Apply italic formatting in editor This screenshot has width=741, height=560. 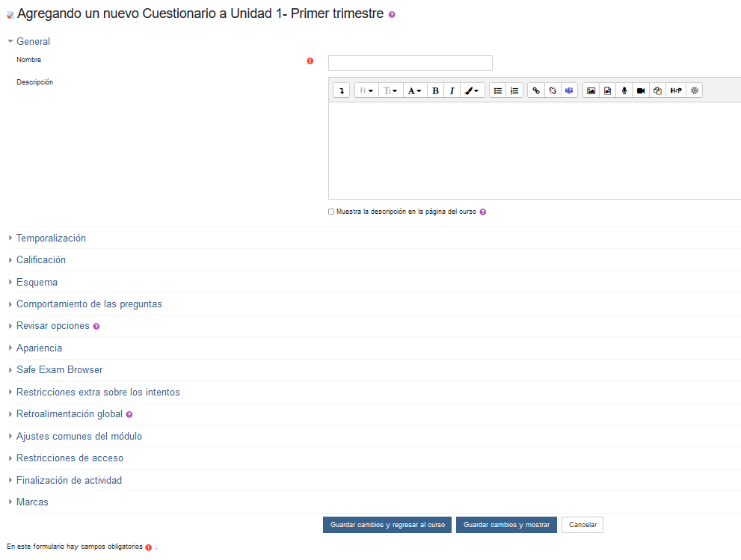pos(452,90)
